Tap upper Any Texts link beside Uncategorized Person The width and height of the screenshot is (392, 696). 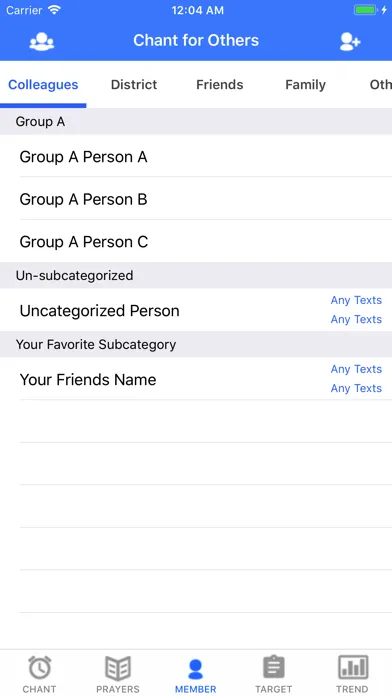pos(356,300)
